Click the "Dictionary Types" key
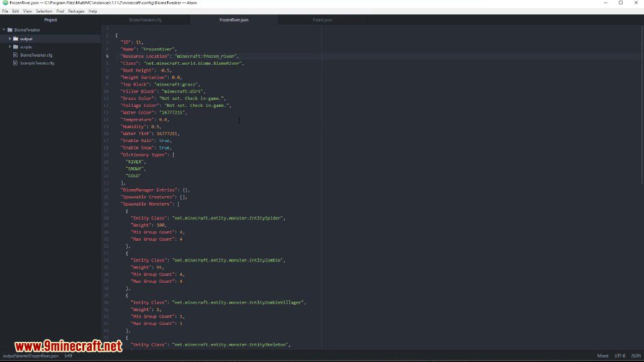The image size is (644, 362). pos(143,155)
